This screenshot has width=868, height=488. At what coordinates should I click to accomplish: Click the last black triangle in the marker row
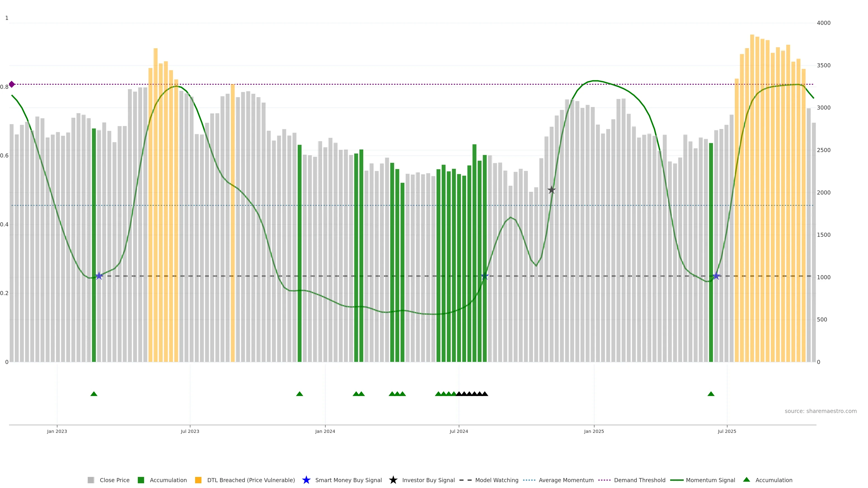pos(485,394)
